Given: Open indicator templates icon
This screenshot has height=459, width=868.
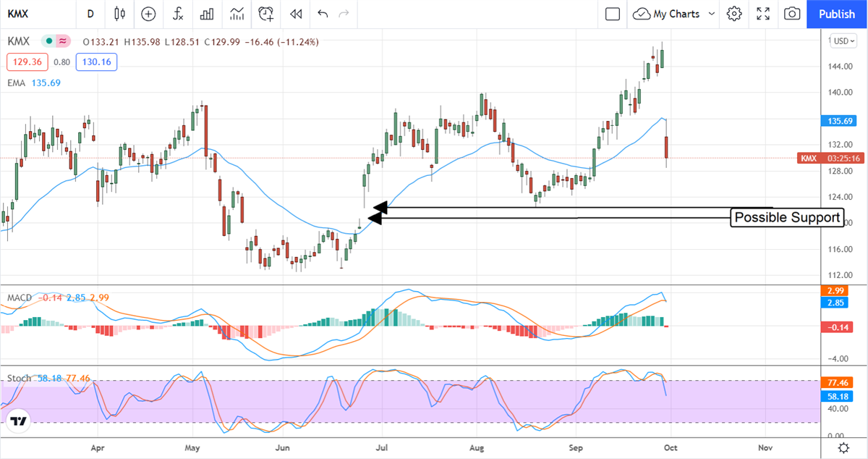Looking at the screenshot, I should point(237,14).
